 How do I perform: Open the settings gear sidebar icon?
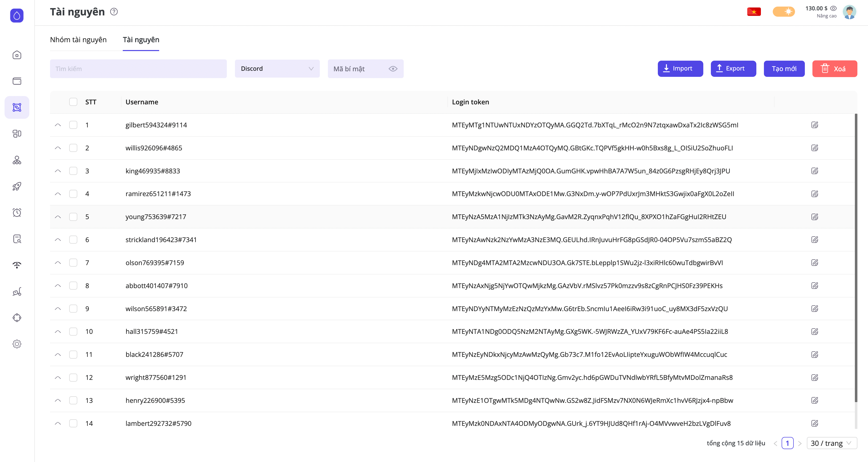17,344
